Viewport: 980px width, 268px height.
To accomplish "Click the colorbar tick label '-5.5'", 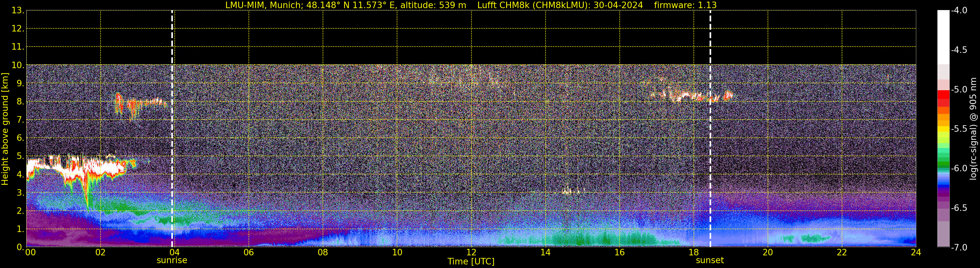I will coord(959,129).
